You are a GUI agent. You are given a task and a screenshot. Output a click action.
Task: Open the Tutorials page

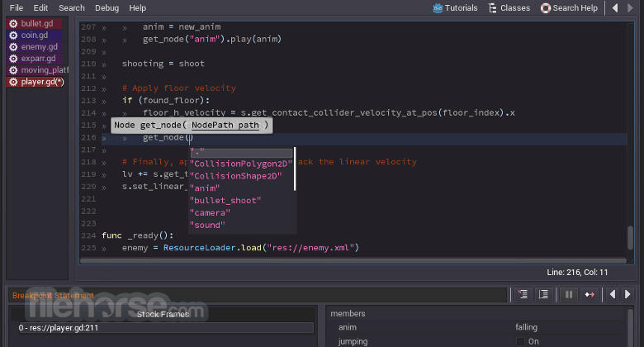pos(455,7)
